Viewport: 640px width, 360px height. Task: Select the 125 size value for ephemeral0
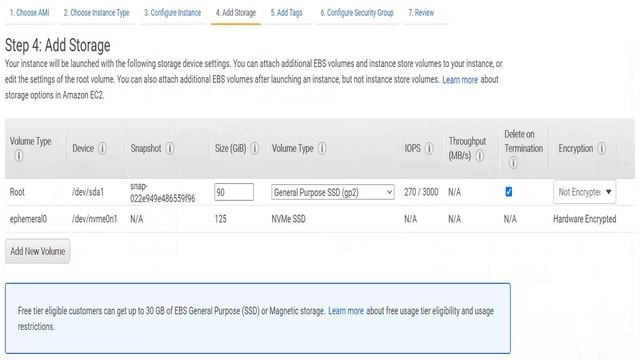tap(220, 219)
